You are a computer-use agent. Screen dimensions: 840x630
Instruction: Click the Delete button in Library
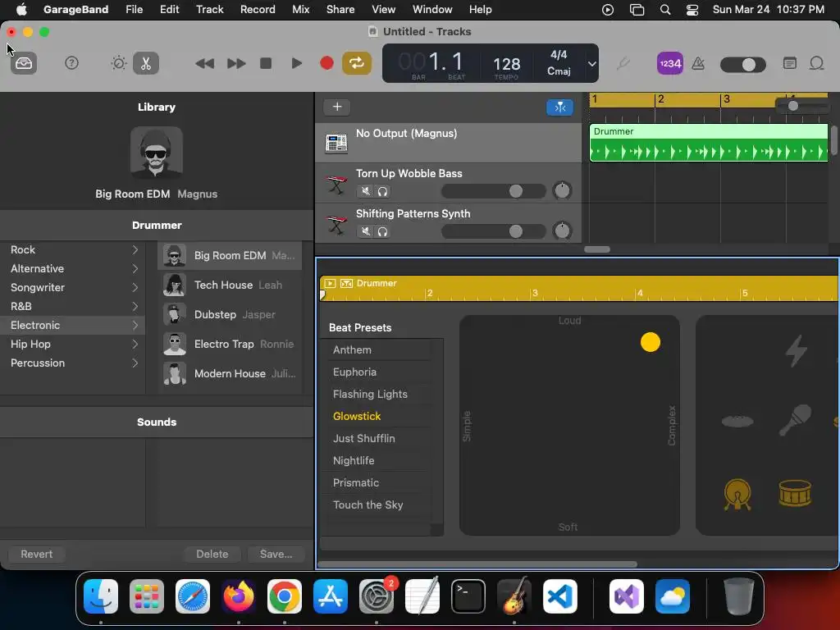coord(212,554)
